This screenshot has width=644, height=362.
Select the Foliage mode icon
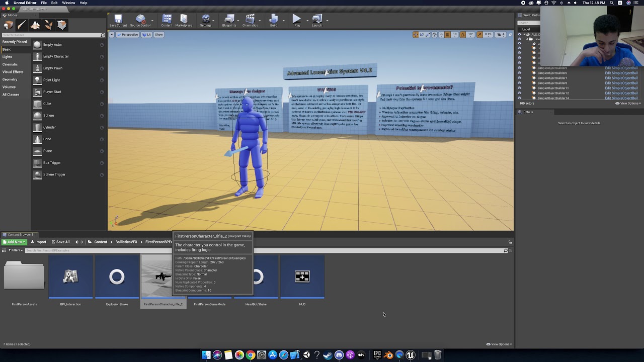click(48, 25)
